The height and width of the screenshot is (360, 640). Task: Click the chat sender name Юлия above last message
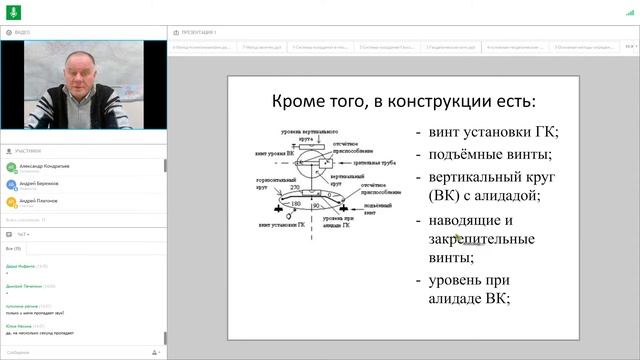18,326
